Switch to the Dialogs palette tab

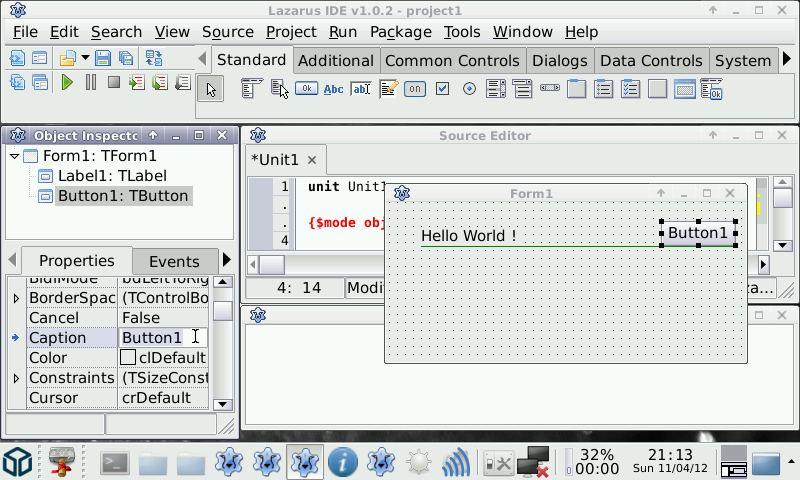560,61
